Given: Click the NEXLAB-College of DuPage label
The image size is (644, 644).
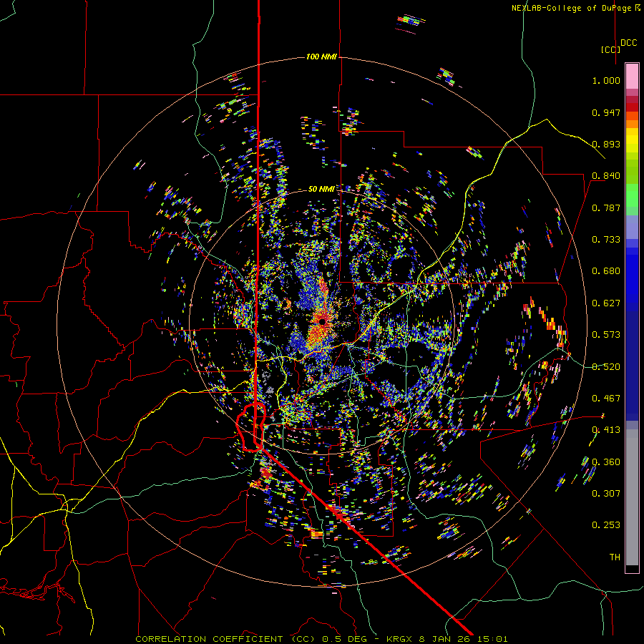Looking at the screenshot, I should [575, 8].
